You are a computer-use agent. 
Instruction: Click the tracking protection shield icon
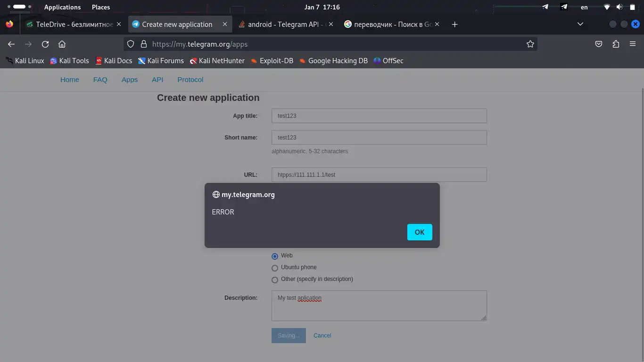pos(131,44)
